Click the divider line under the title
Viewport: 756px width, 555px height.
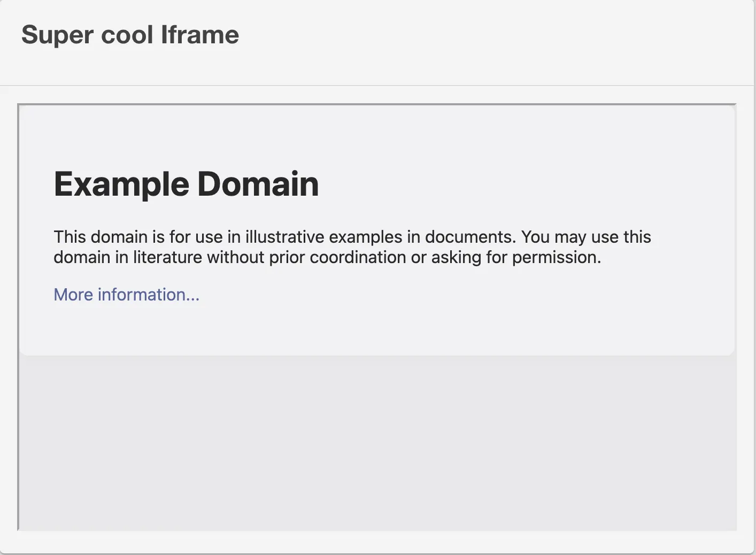[377, 86]
